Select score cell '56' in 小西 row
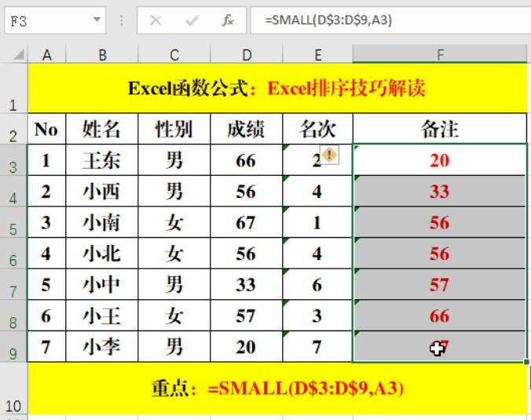Screen dimensions: 531x420 (x=246, y=191)
